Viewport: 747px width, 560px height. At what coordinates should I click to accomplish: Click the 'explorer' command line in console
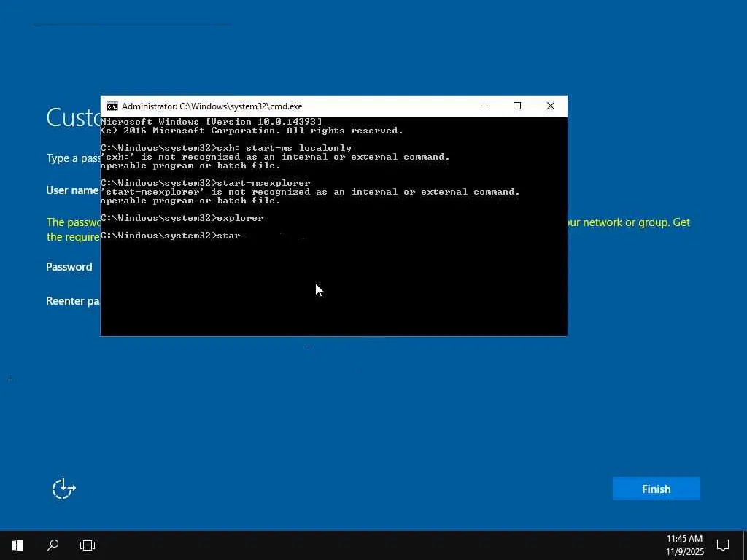(182, 218)
